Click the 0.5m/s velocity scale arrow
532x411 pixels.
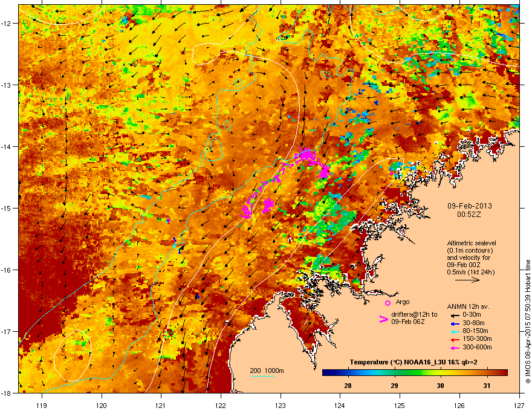467,280
